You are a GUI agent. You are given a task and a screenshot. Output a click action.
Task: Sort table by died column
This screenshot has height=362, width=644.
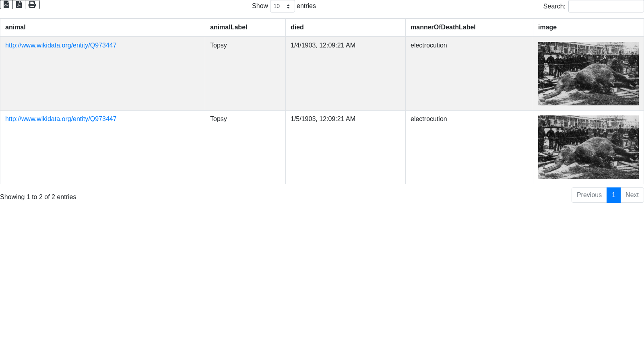tap(297, 27)
